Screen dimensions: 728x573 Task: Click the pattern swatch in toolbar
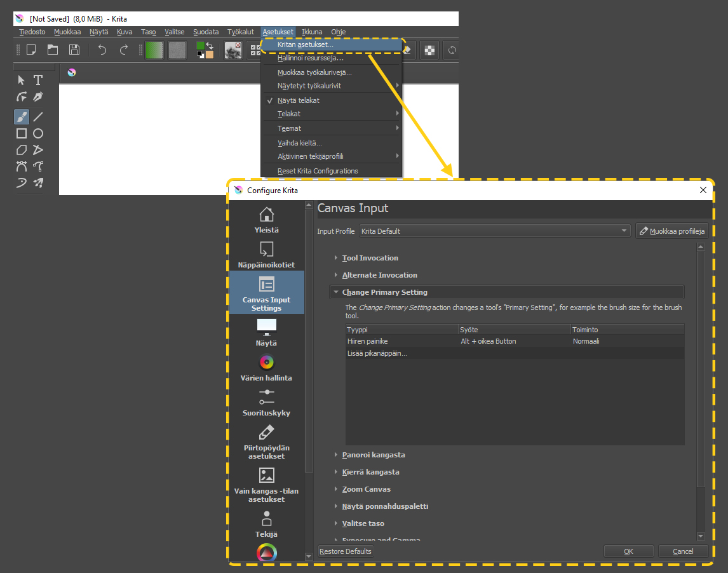click(x=177, y=50)
